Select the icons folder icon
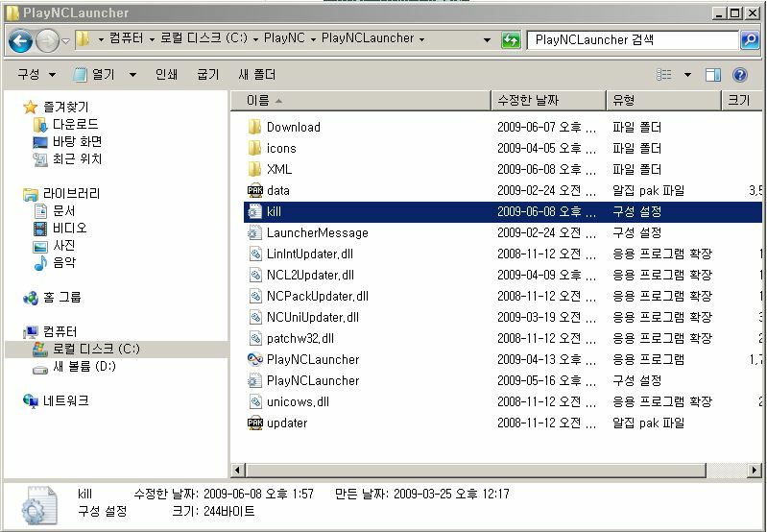The width and height of the screenshot is (767, 532). (254, 148)
